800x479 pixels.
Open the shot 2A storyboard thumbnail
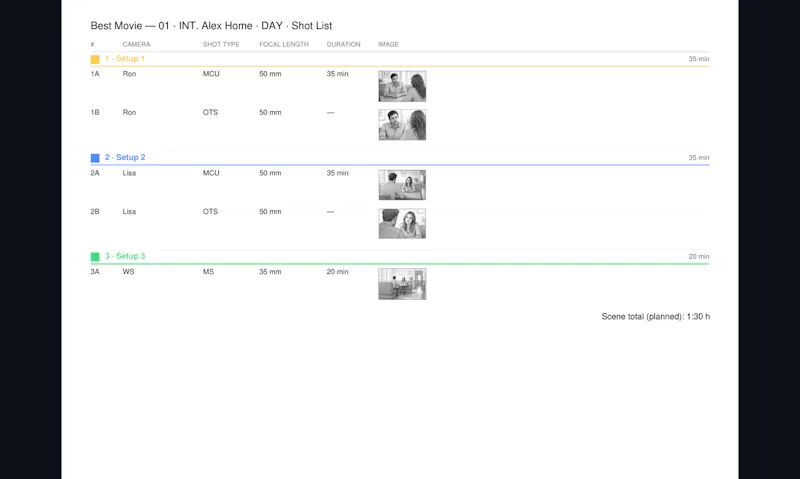402,185
